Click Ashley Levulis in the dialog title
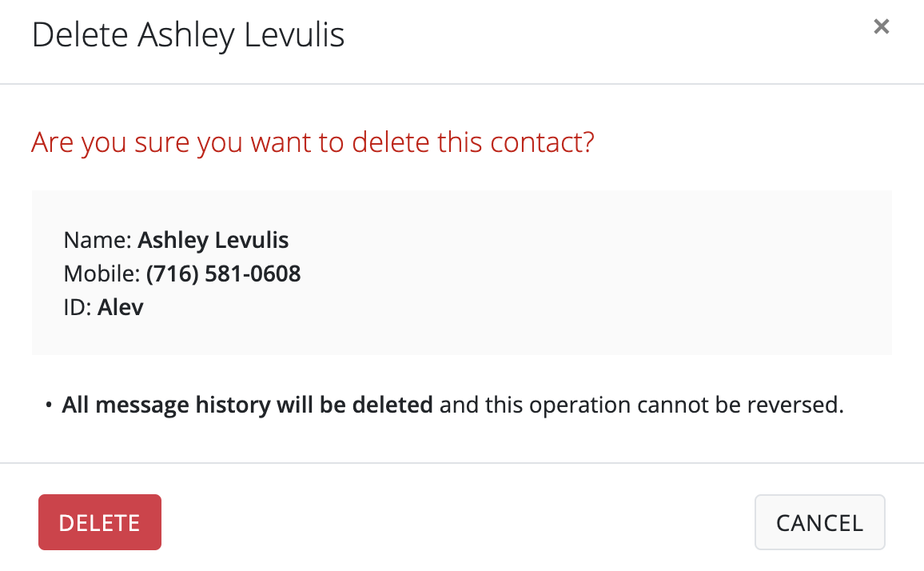Image resolution: width=924 pixels, height=571 pixels. (x=241, y=36)
